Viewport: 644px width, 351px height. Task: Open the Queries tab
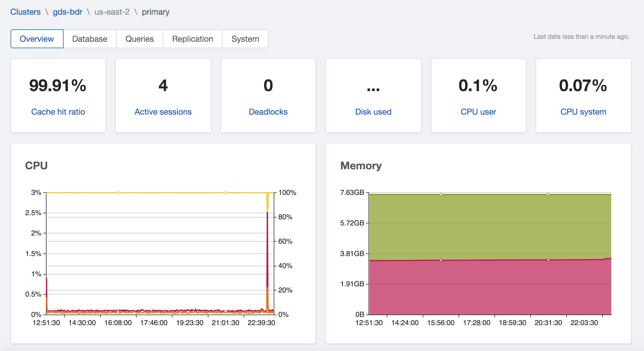[x=140, y=39]
